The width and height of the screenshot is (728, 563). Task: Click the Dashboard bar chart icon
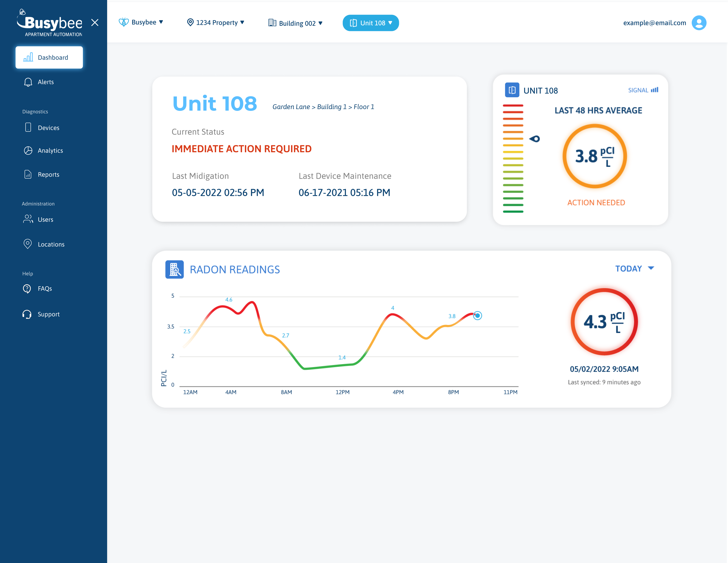coord(28,57)
